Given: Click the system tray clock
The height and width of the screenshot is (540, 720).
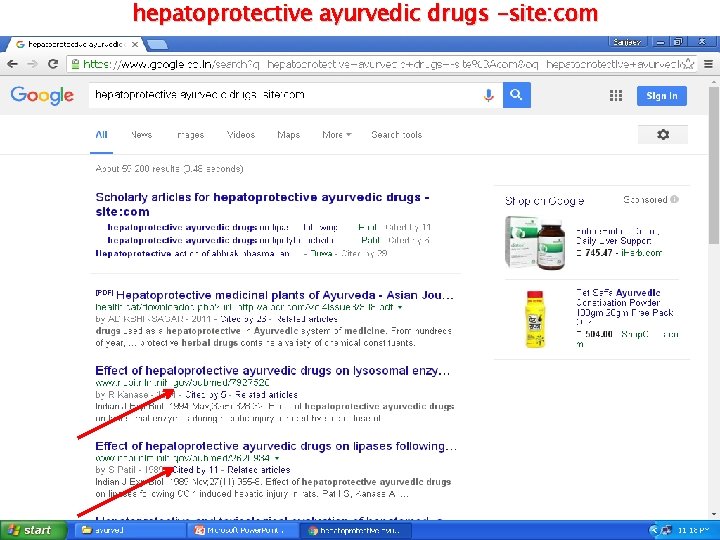Looking at the screenshot, I should 693,530.
